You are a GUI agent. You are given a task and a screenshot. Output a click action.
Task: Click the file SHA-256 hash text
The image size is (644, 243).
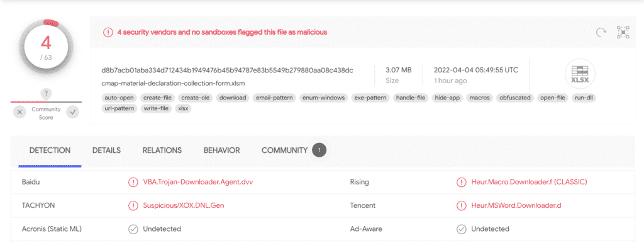[x=227, y=71]
